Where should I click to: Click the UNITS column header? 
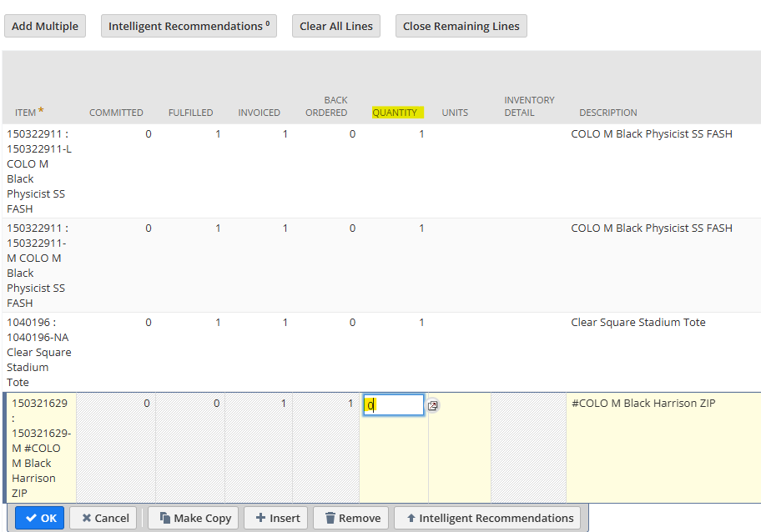[455, 113]
